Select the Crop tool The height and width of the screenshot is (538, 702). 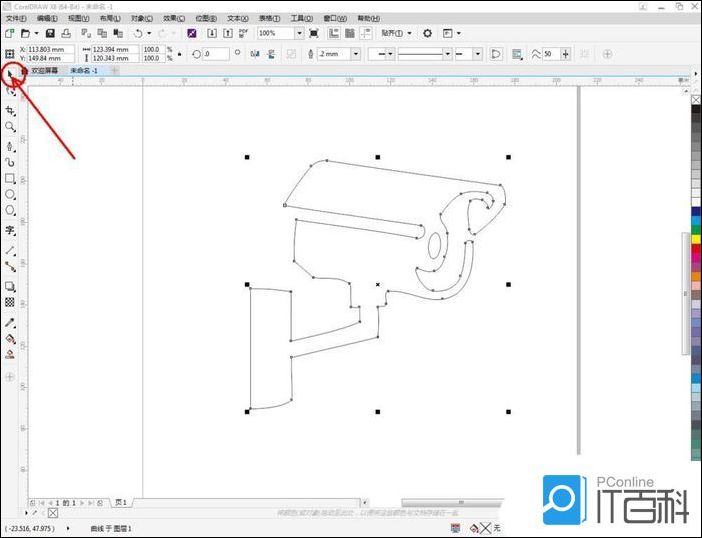(10, 110)
